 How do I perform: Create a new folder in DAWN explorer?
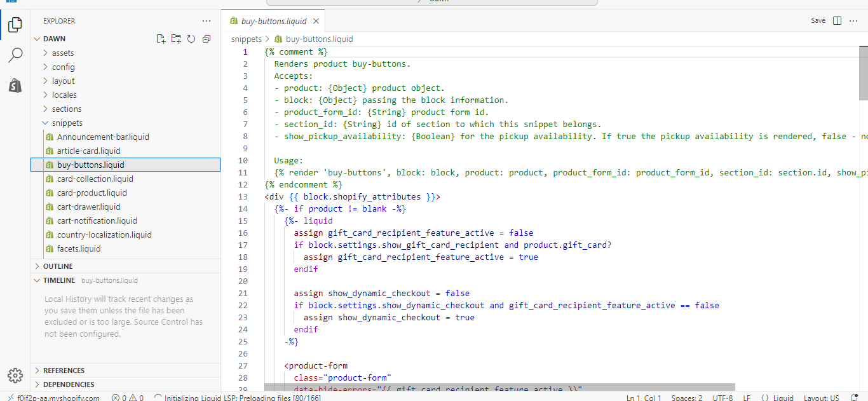[x=176, y=39]
